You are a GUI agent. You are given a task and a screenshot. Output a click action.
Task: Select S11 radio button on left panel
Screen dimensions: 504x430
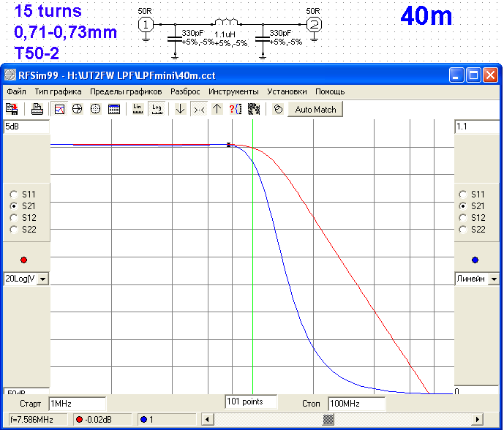click(14, 195)
